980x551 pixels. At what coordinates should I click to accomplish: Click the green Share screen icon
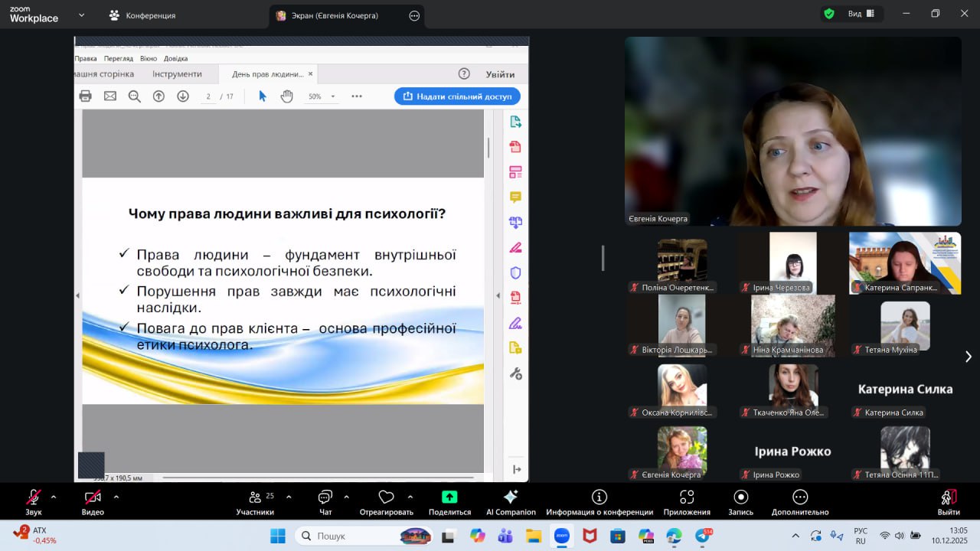[449, 497]
